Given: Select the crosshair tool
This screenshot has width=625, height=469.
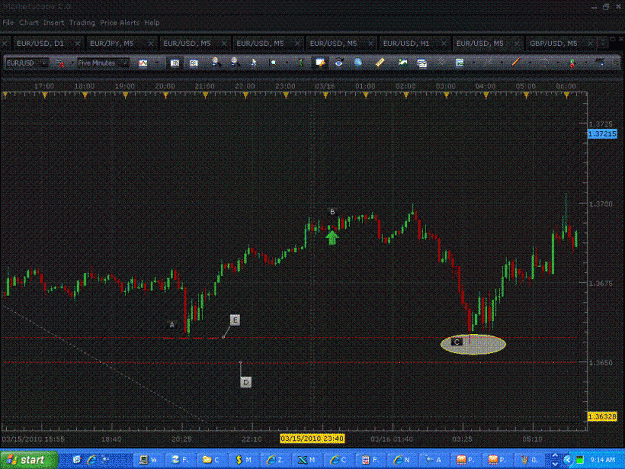Looking at the screenshot, I should (x=273, y=63).
